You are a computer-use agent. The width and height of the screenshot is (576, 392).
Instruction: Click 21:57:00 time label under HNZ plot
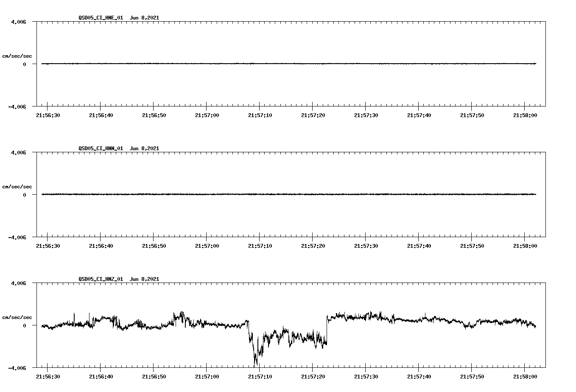pos(207,376)
